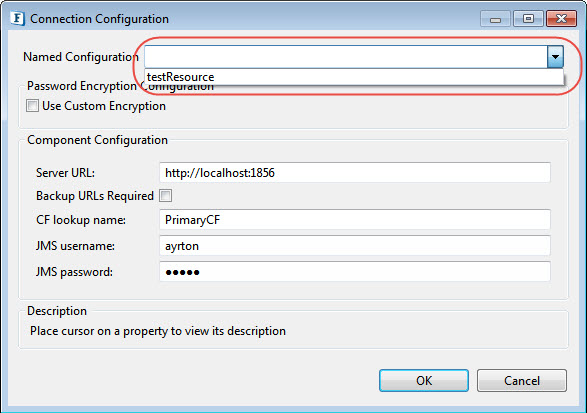Click inside the Named Configuration combo box

(346, 57)
